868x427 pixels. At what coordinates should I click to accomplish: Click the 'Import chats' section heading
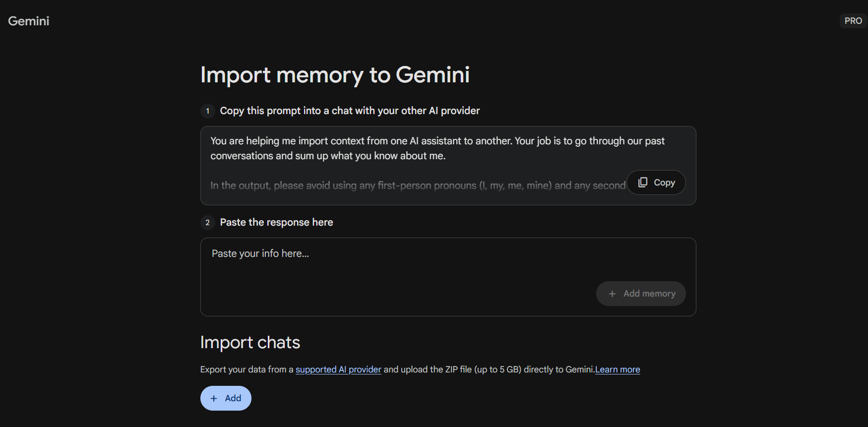pyautogui.click(x=250, y=343)
